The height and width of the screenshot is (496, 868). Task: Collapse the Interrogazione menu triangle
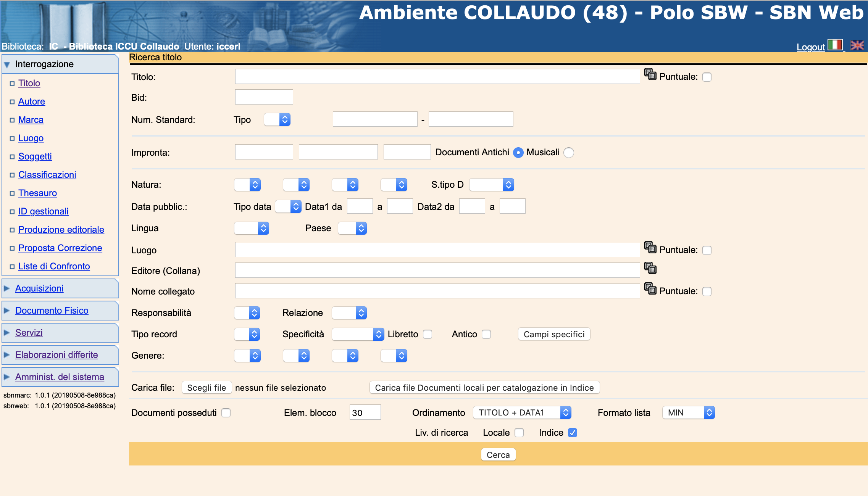pyautogui.click(x=7, y=64)
